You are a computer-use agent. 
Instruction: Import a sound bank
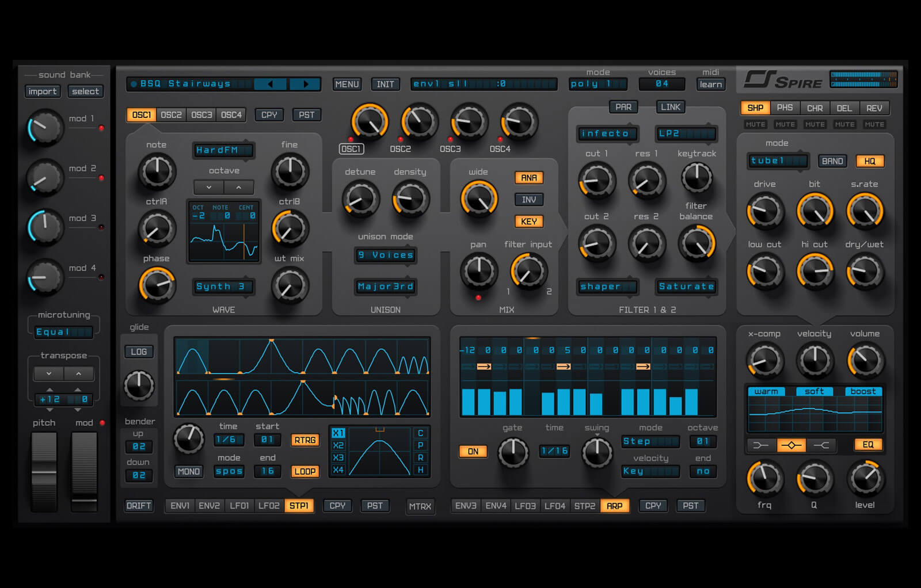point(43,91)
